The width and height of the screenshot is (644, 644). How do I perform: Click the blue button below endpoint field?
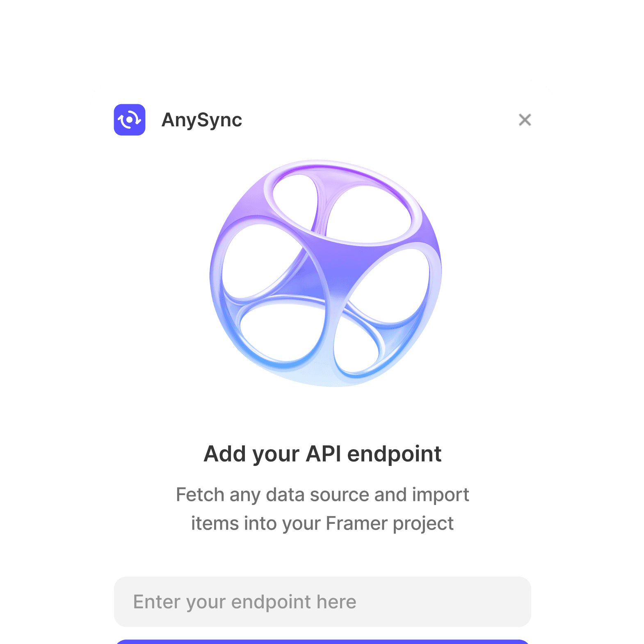(x=322, y=642)
